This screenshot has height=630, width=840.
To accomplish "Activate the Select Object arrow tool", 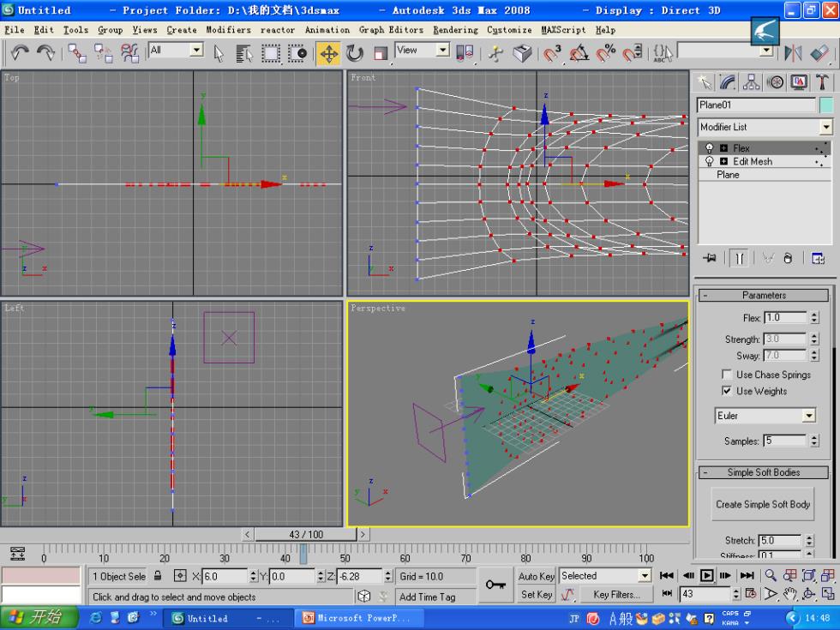I will coord(218,53).
